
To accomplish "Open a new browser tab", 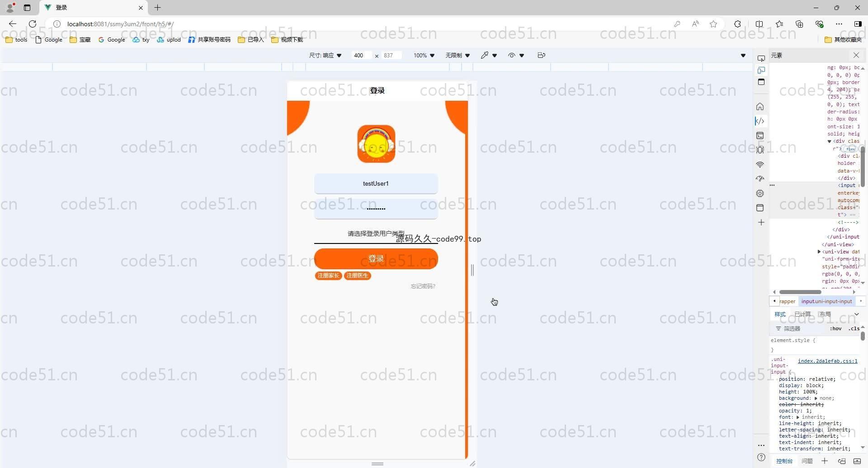I will coord(157,8).
